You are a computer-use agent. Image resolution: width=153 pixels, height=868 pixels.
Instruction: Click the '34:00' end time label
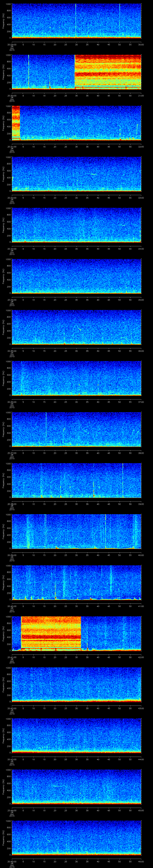[x=141, y=249]
